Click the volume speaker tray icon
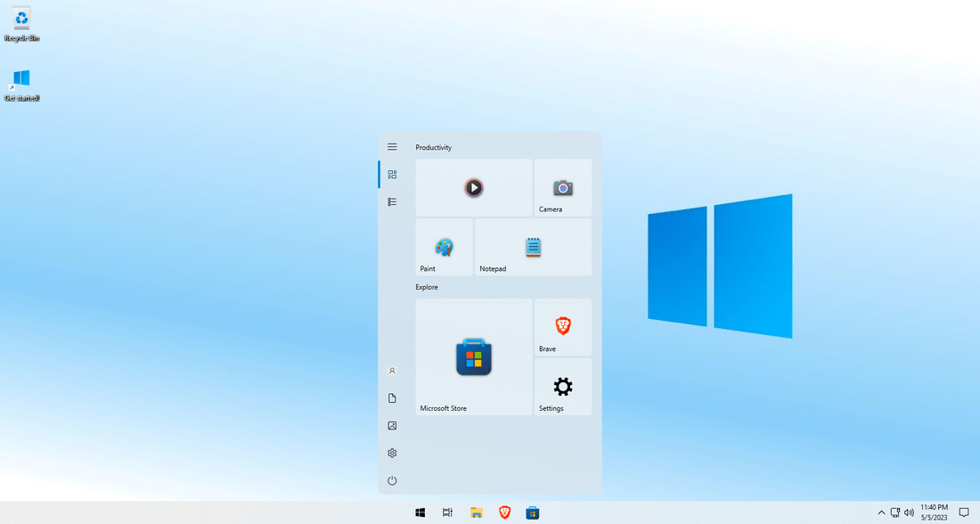This screenshot has height=524, width=980. click(909, 512)
